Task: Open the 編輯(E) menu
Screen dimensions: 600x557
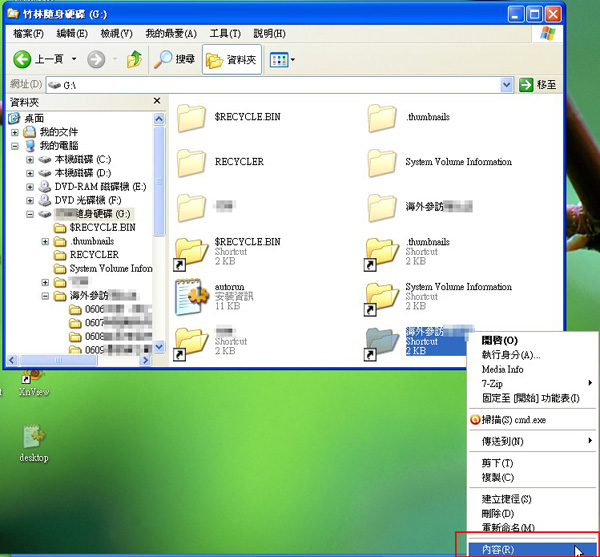Action: click(72, 34)
